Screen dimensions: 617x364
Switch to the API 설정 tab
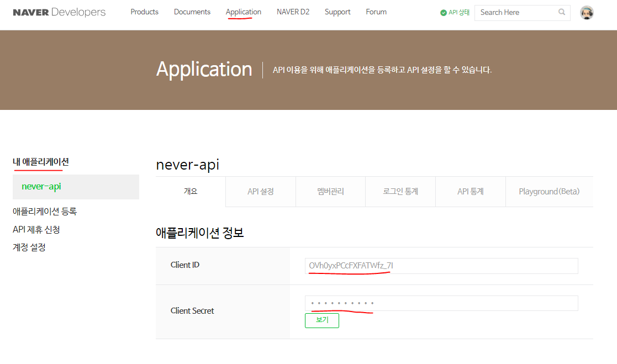click(x=260, y=191)
